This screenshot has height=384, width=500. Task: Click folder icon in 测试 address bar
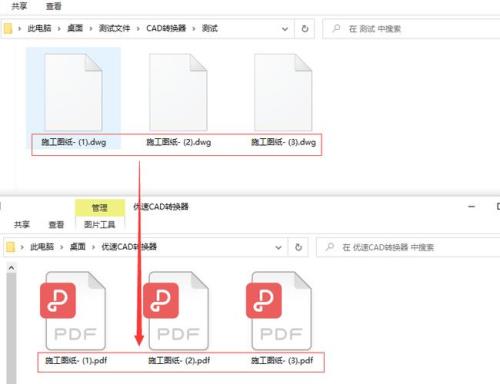(x=8, y=29)
